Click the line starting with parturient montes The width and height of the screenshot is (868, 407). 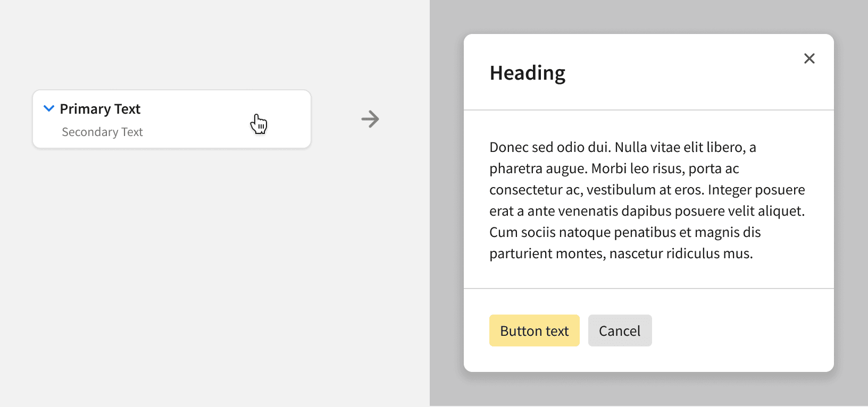pos(621,253)
